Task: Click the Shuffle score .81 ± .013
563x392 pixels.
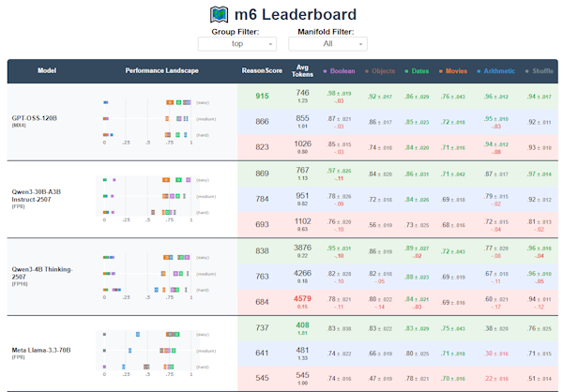Action: (540, 222)
